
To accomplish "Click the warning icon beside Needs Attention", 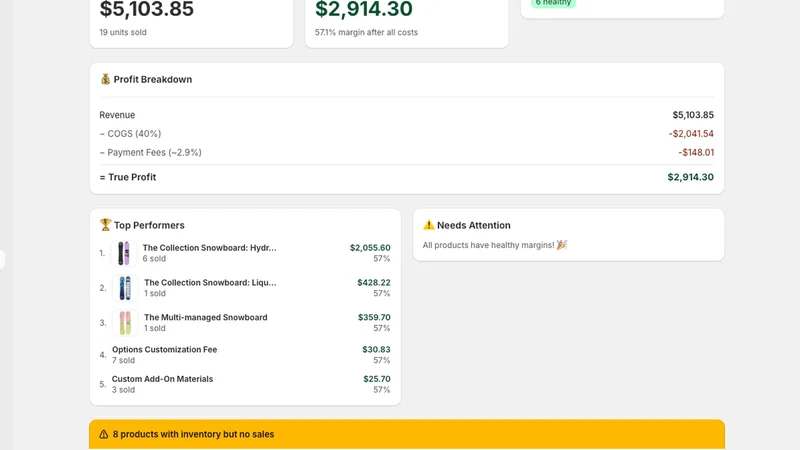I will point(429,225).
